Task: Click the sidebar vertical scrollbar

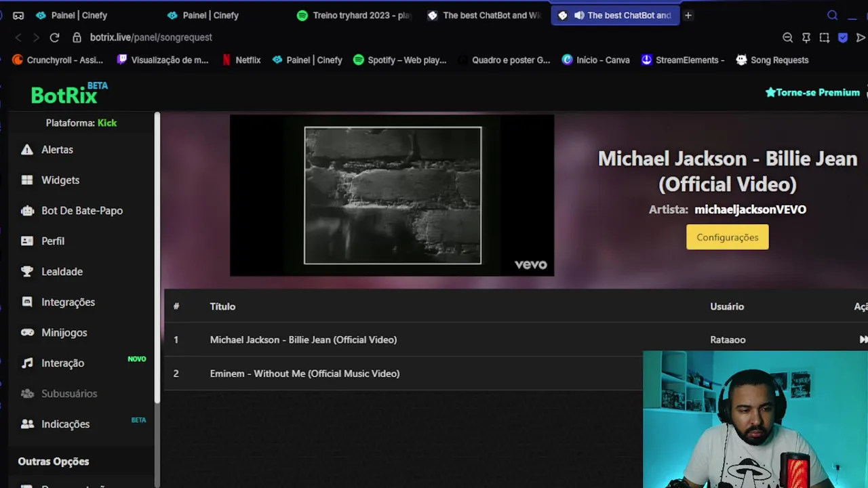Action: coord(157,258)
